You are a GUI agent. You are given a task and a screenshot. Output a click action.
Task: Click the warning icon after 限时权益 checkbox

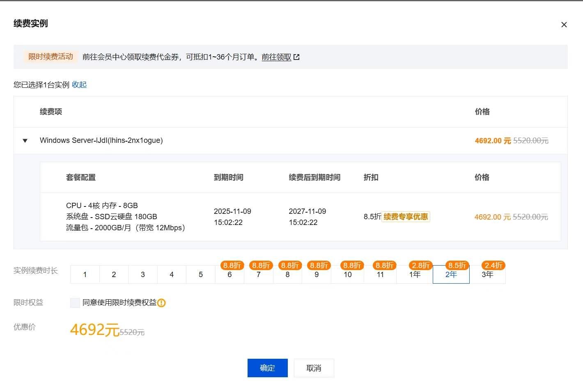point(162,303)
